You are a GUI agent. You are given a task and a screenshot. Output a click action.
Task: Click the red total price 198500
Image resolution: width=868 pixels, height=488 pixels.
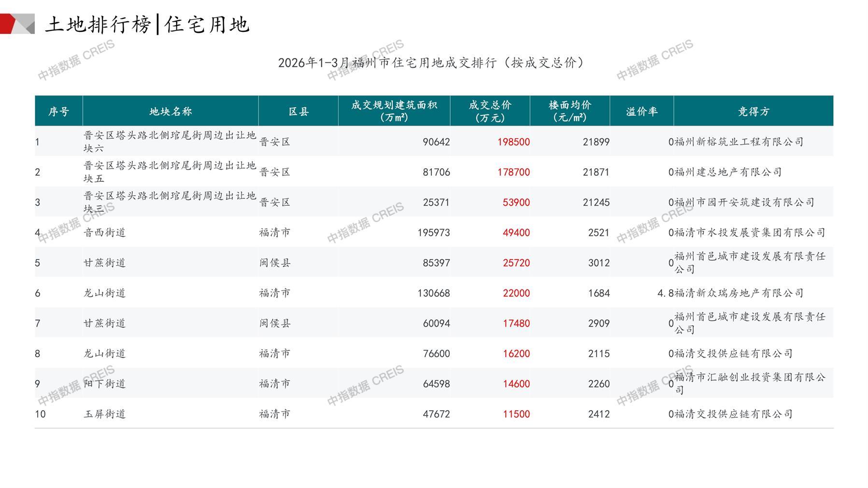click(513, 142)
